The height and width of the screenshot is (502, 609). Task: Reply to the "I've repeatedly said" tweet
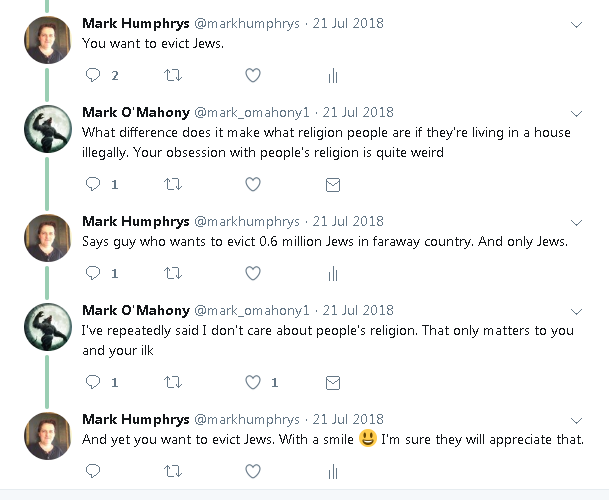(93, 382)
